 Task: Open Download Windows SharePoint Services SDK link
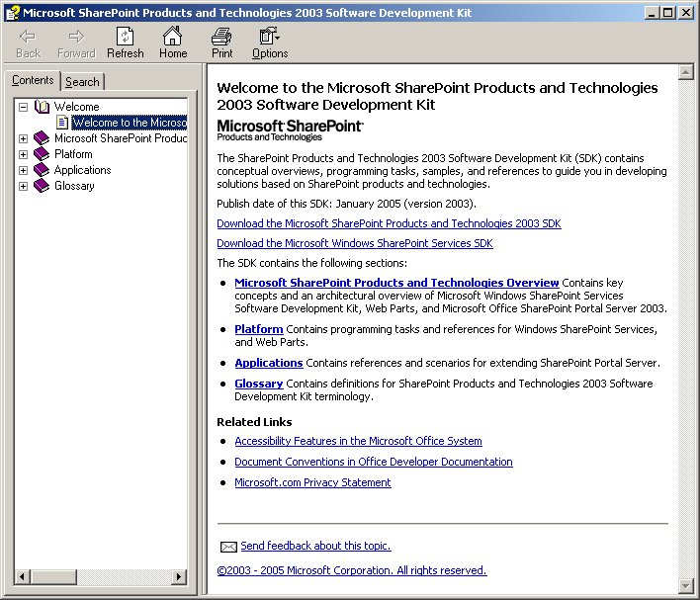(x=355, y=243)
